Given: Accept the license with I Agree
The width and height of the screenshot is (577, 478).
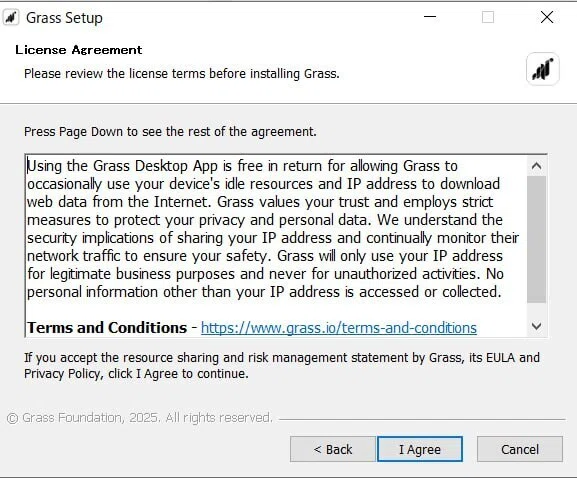Looking at the screenshot, I should 420,449.
